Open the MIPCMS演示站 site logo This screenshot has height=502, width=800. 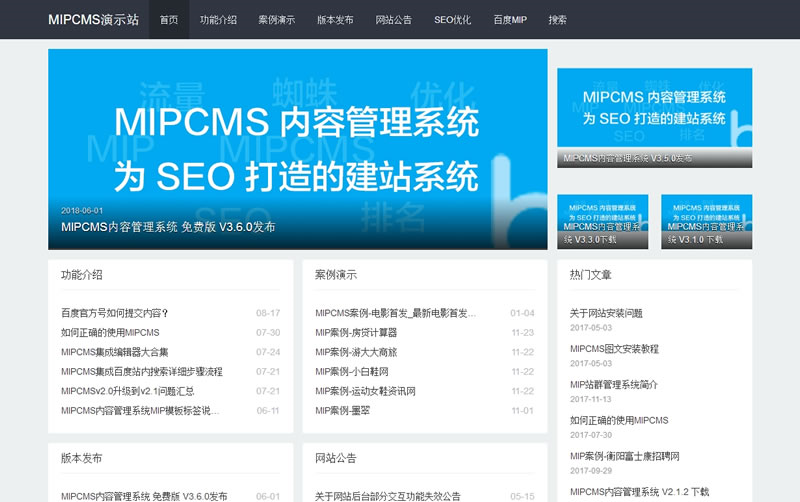pyautogui.click(x=93, y=19)
